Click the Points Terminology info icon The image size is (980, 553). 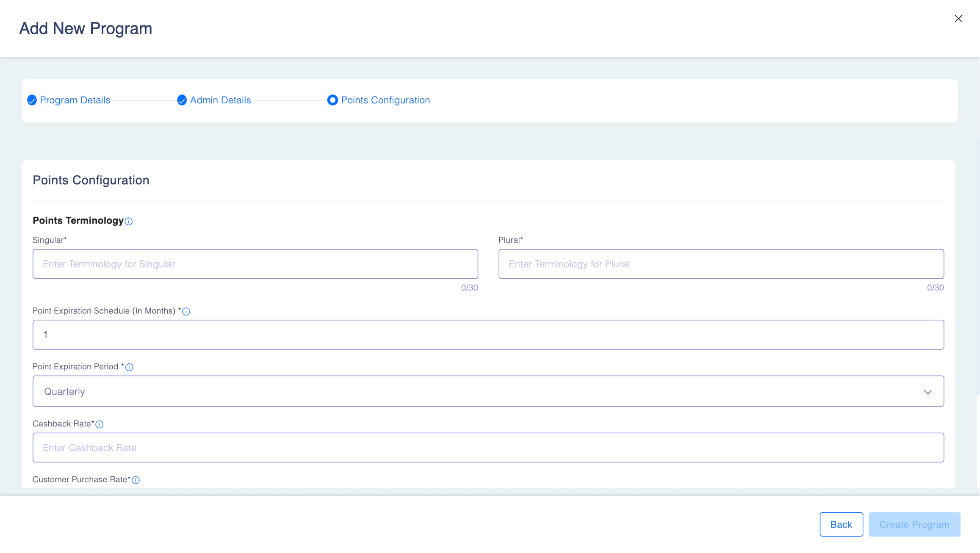129,221
